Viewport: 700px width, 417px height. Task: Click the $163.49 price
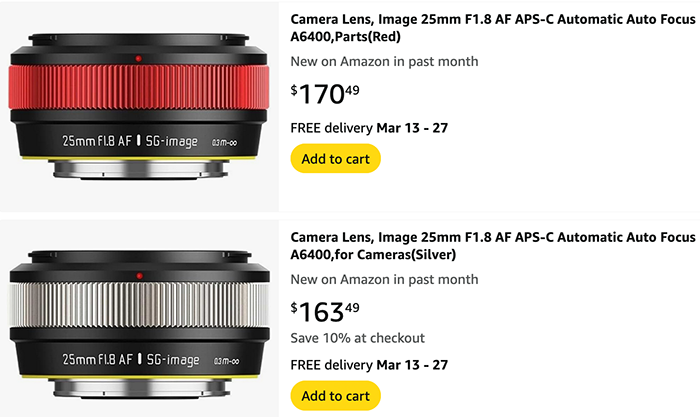coord(325,312)
